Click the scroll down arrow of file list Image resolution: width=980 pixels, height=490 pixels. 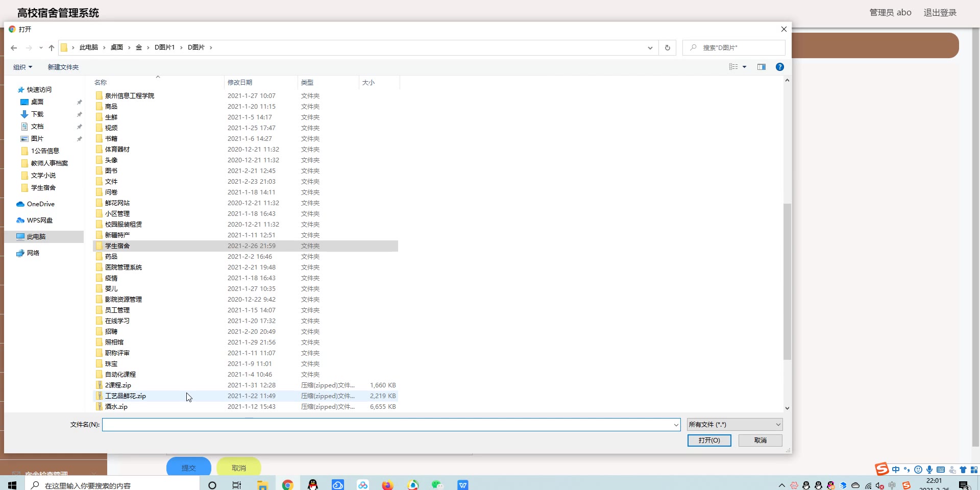pyautogui.click(x=787, y=408)
